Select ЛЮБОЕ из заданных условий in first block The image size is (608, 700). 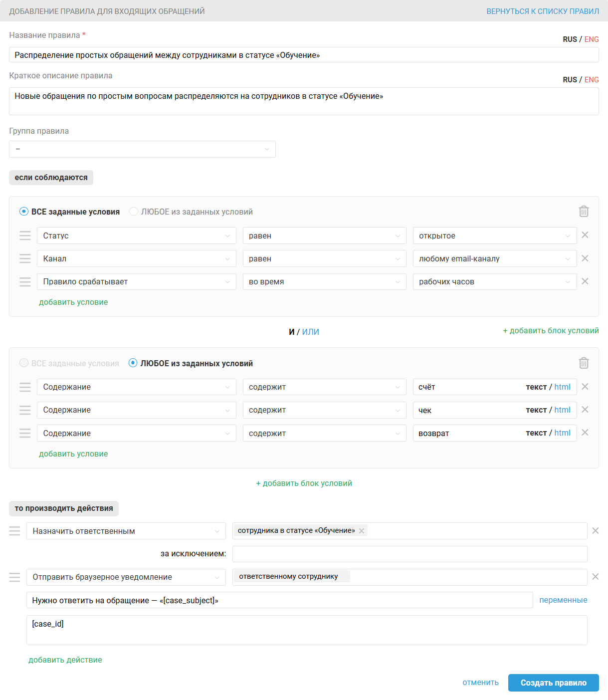[134, 212]
